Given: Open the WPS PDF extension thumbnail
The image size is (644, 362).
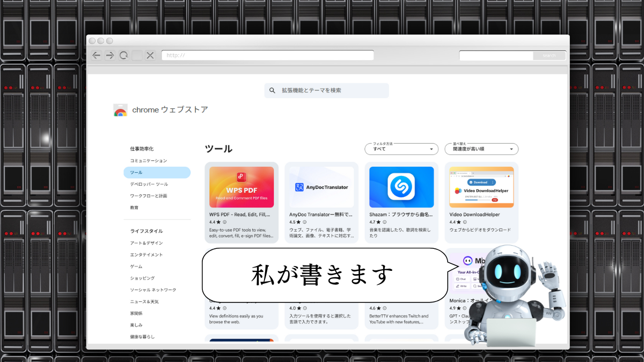Looking at the screenshot, I should [x=241, y=187].
